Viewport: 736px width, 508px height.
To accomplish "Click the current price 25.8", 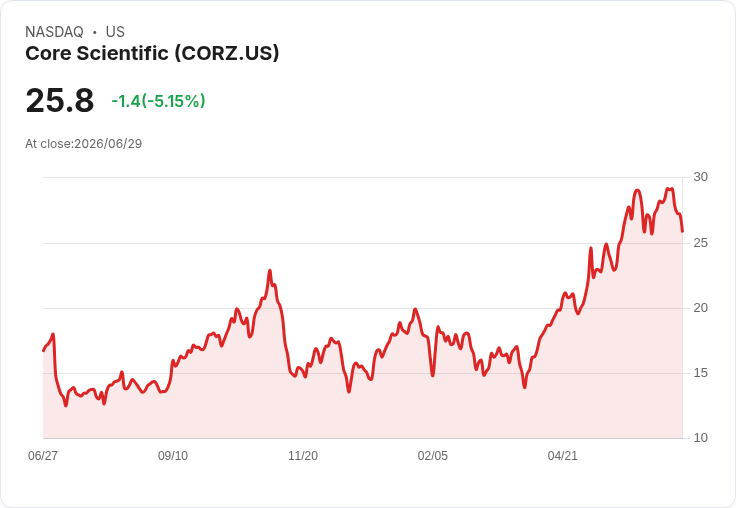I will 60,100.
